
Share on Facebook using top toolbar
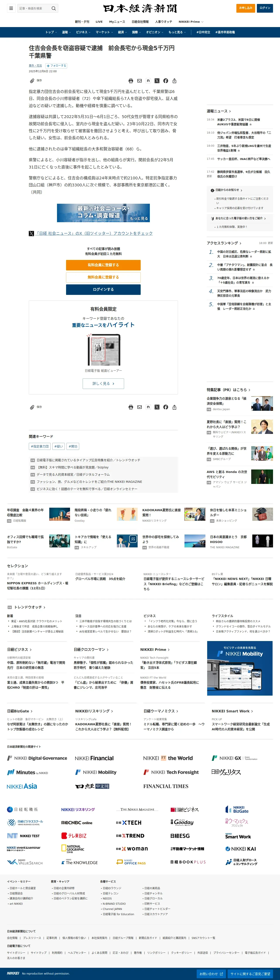[x=166, y=81]
